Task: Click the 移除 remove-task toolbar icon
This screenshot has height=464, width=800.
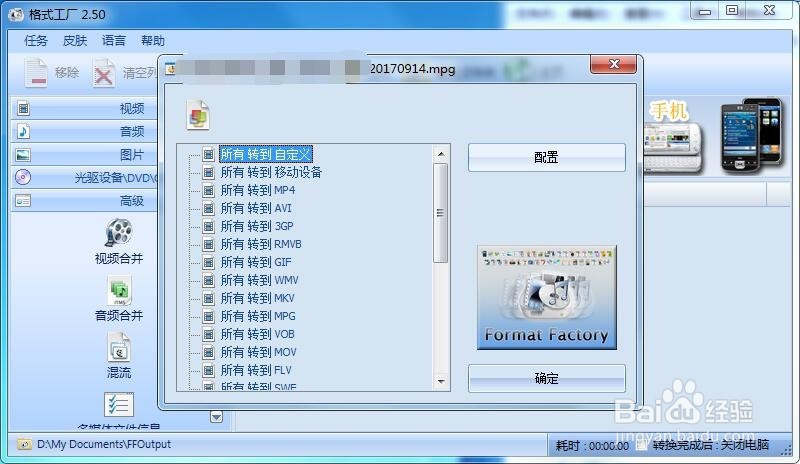Action: click(x=36, y=73)
